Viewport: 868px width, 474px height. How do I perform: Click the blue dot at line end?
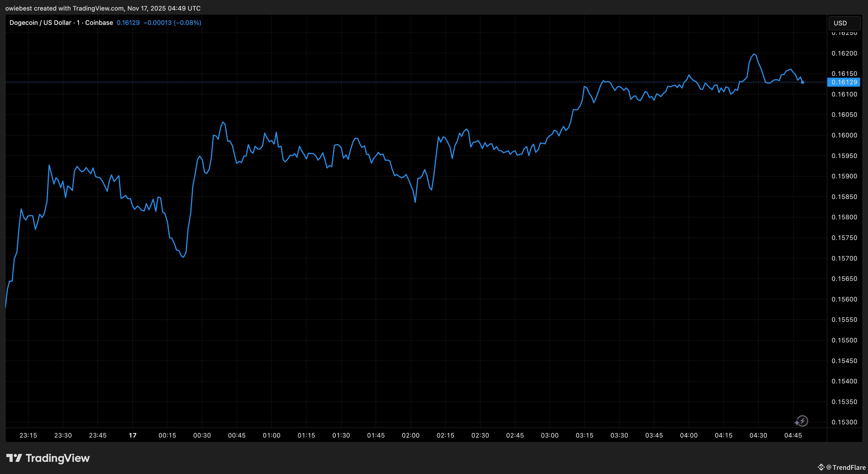click(802, 82)
